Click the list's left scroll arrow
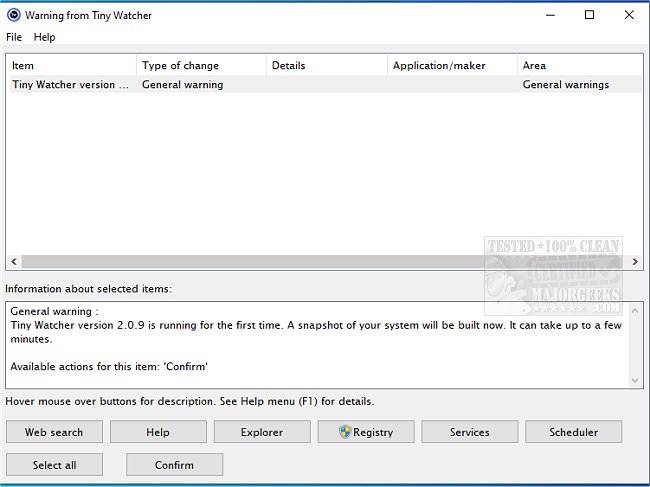The image size is (650, 487). (14, 262)
